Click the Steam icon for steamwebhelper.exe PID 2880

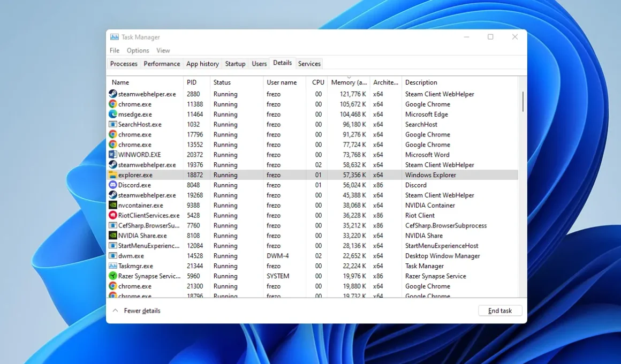click(x=113, y=94)
